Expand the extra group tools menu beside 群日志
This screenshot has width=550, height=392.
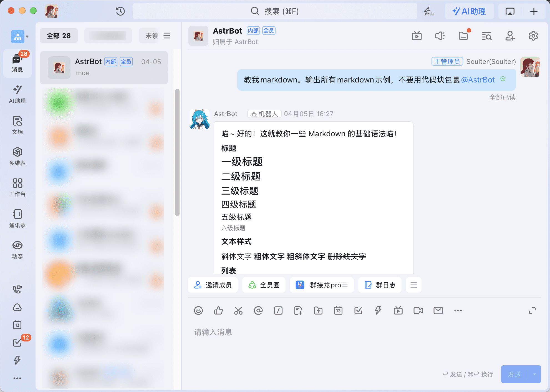point(413,285)
